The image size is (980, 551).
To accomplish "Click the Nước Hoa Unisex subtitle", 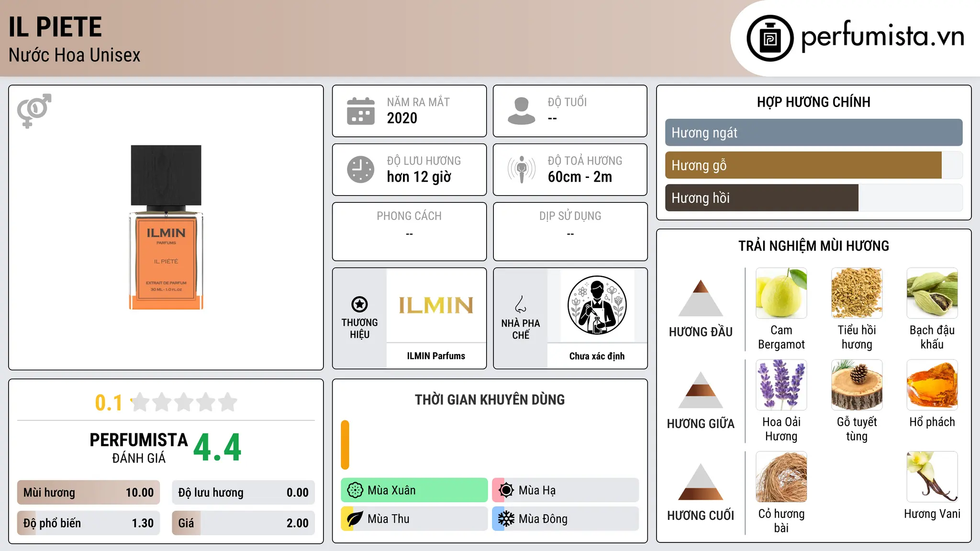I will tap(74, 55).
